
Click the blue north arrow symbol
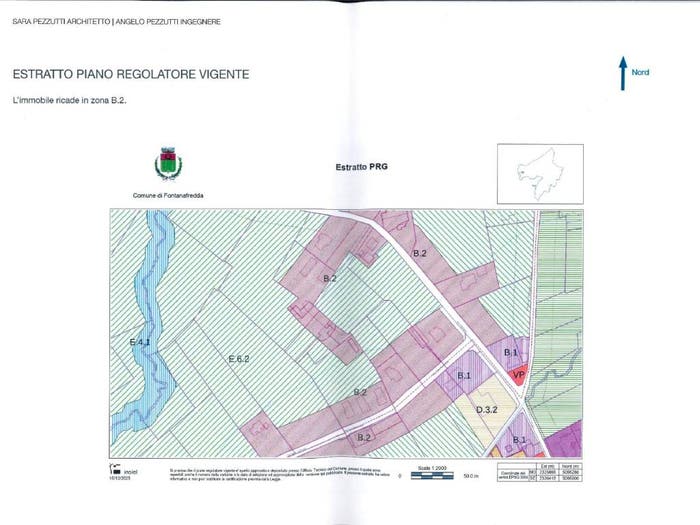[x=623, y=74]
